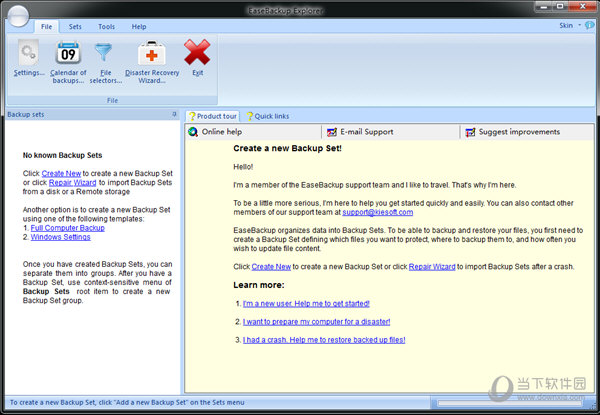Click the round application orb button
The height and width of the screenshot is (415, 600).
tap(18, 16)
